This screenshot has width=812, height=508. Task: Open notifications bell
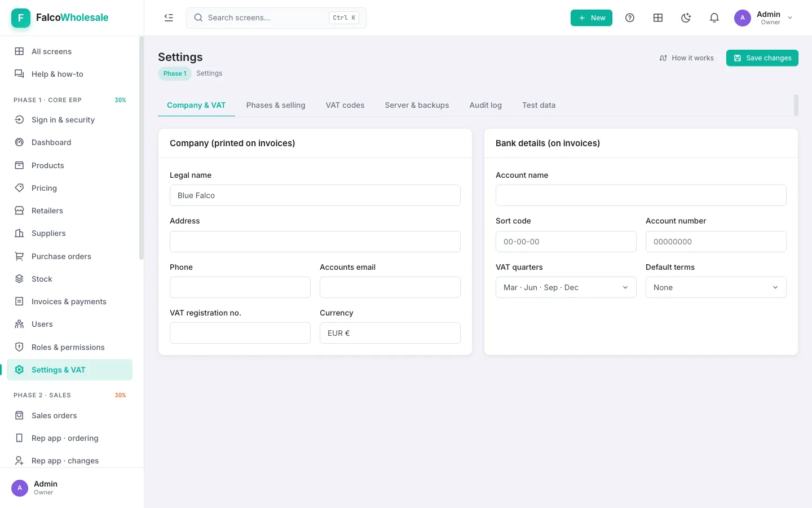[714, 17]
